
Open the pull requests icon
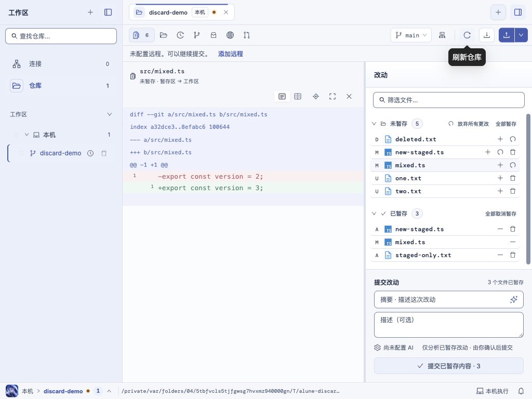click(x=247, y=35)
